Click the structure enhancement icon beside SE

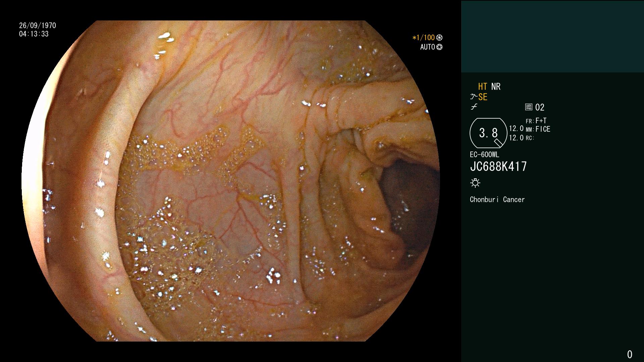click(x=474, y=97)
